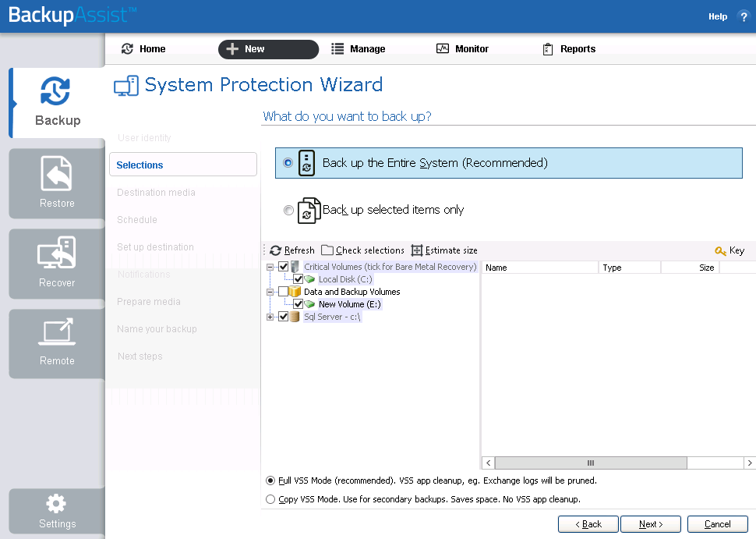Expand the Sql Server tree node
This screenshot has height=539, width=756.
pyautogui.click(x=270, y=317)
